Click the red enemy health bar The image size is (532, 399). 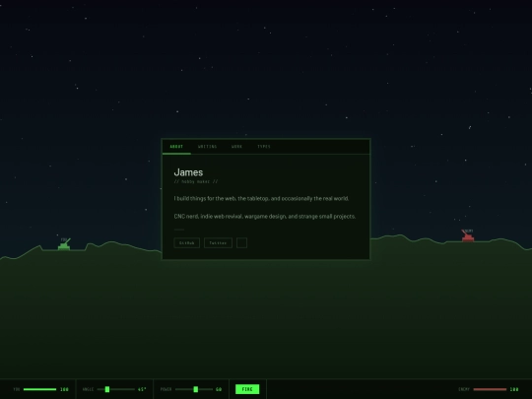[490, 389]
